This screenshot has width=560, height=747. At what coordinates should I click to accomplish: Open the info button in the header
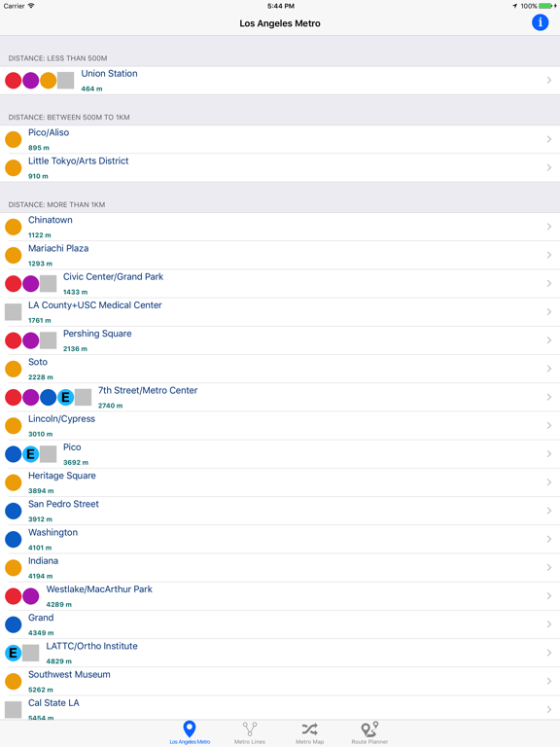tap(540, 22)
